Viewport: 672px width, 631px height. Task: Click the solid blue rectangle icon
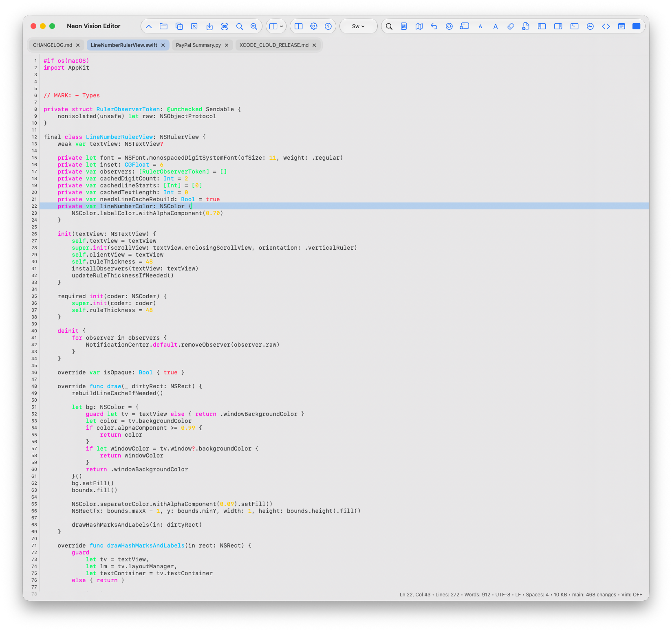tap(637, 26)
